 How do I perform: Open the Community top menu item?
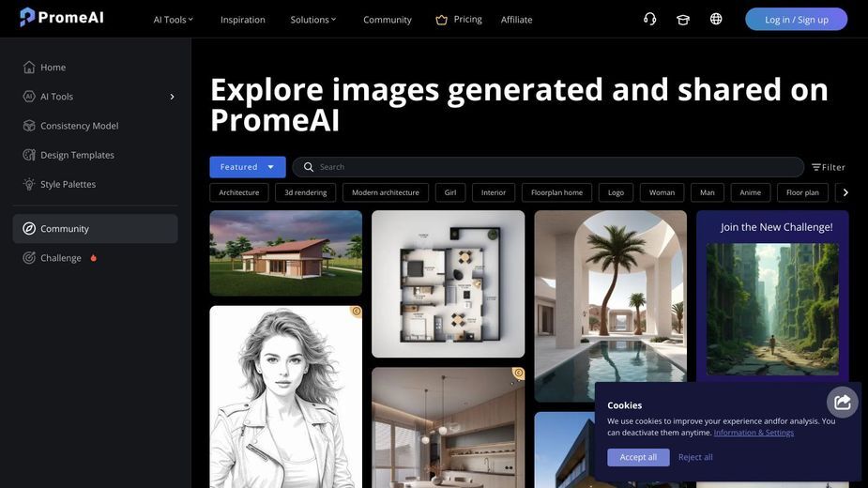(x=387, y=20)
